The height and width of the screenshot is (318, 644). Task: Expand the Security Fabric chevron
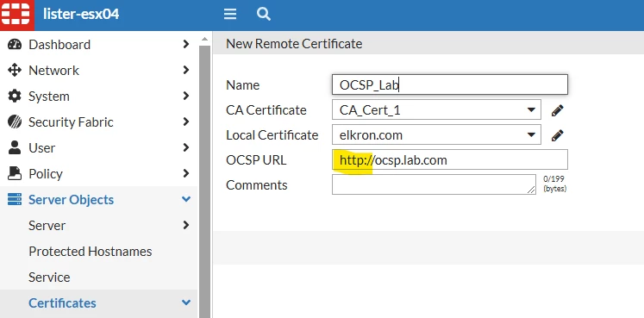pos(186,122)
